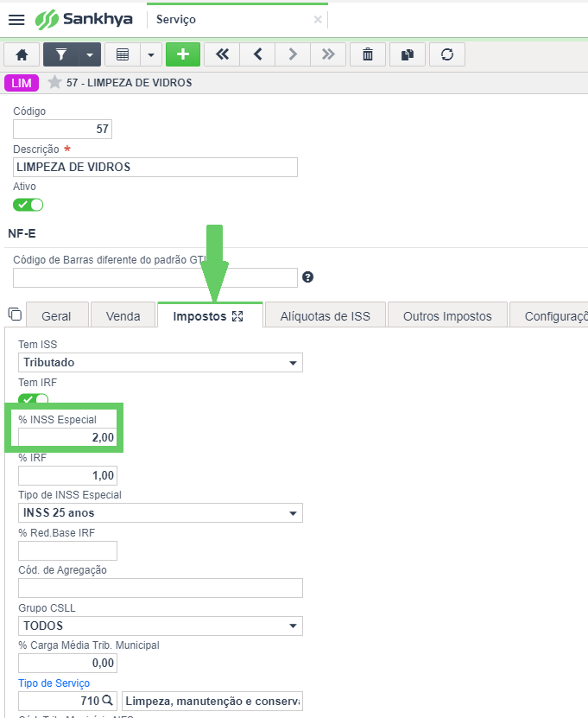
Task: Edit % Carga Média Trib. Municipal field
Action: pyautogui.click(x=67, y=663)
